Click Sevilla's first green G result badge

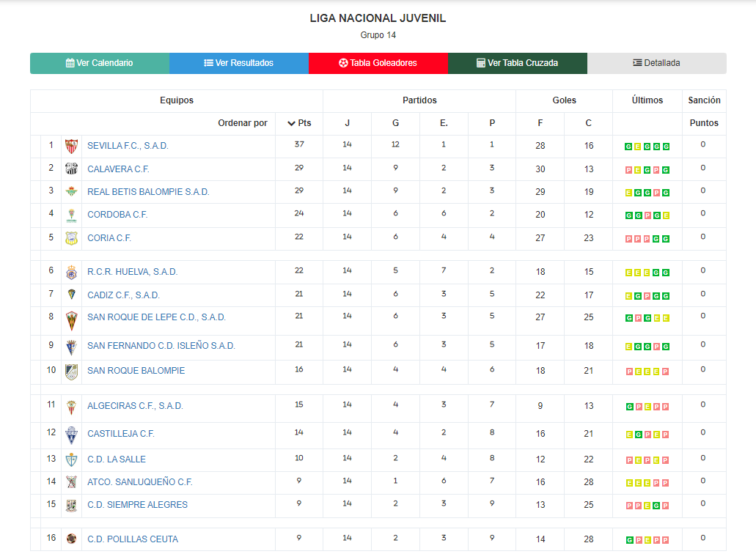(x=628, y=147)
